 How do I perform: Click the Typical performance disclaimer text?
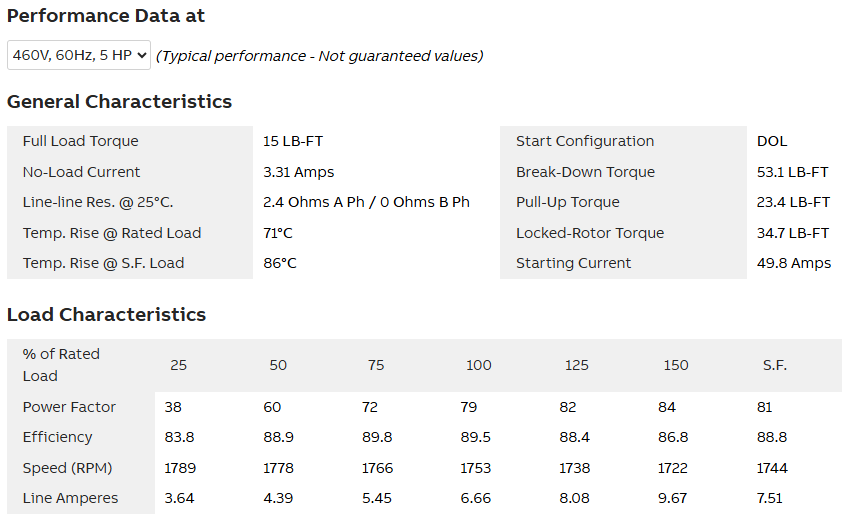pos(319,56)
